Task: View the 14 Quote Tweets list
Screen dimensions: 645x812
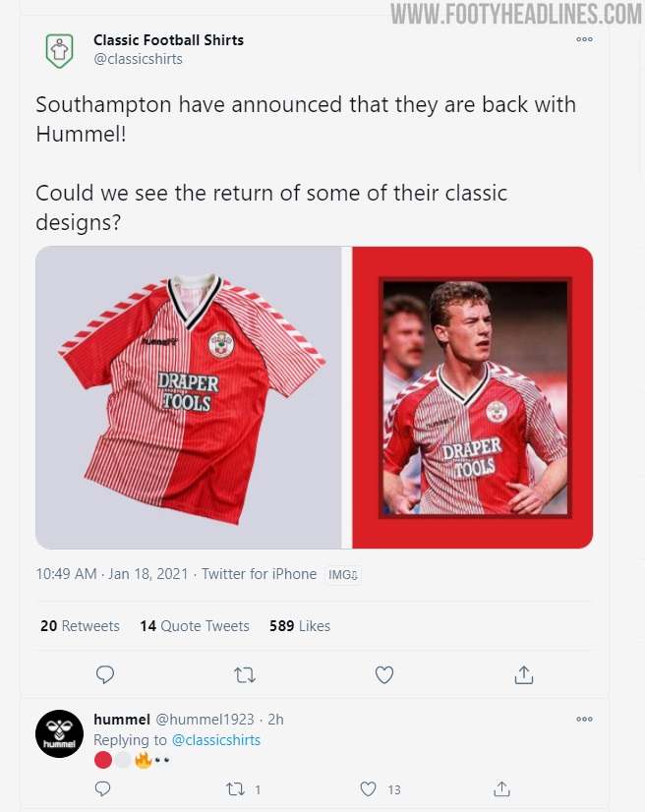Action: click(x=194, y=626)
